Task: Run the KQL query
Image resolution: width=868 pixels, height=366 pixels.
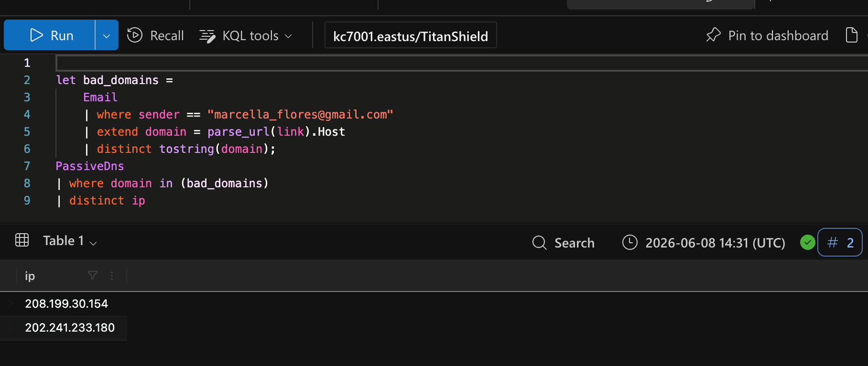Action: tap(50, 35)
